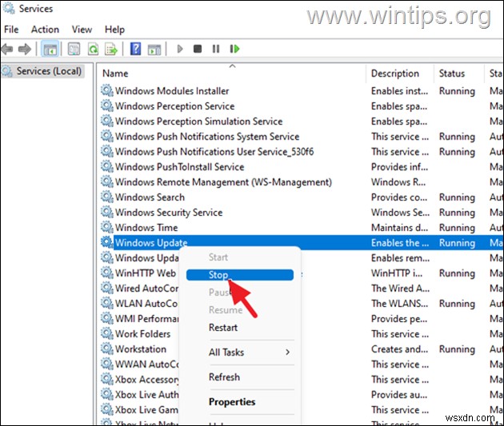Open the View menu
The height and width of the screenshot is (426, 504).
point(82,30)
